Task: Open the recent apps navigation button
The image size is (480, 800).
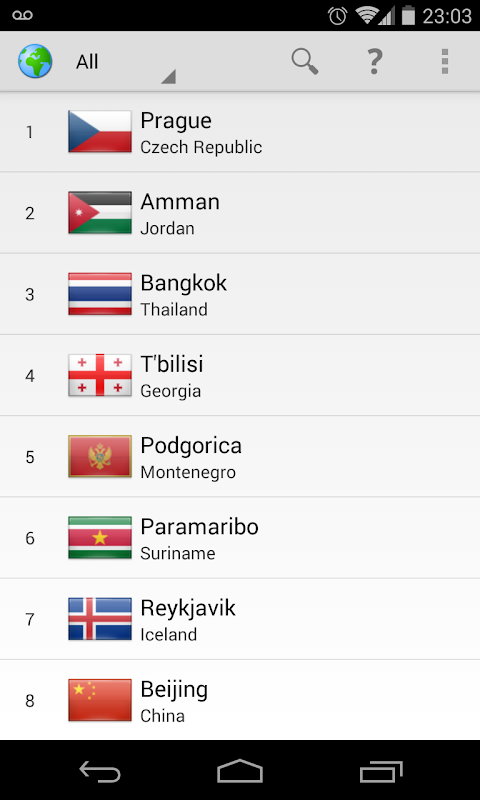Action: coord(381,771)
